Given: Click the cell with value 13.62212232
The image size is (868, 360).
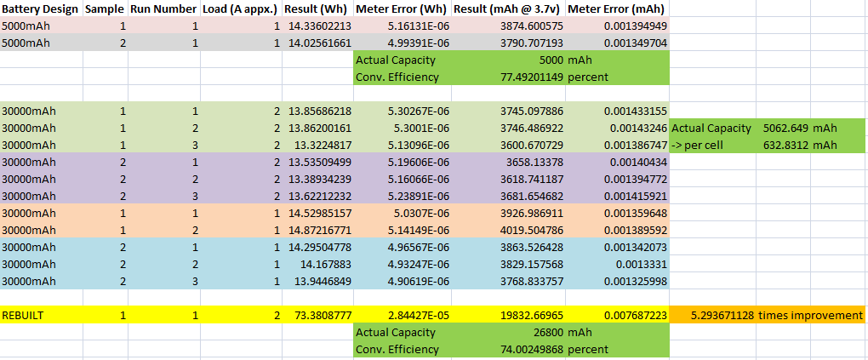Looking at the screenshot, I should [317, 196].
